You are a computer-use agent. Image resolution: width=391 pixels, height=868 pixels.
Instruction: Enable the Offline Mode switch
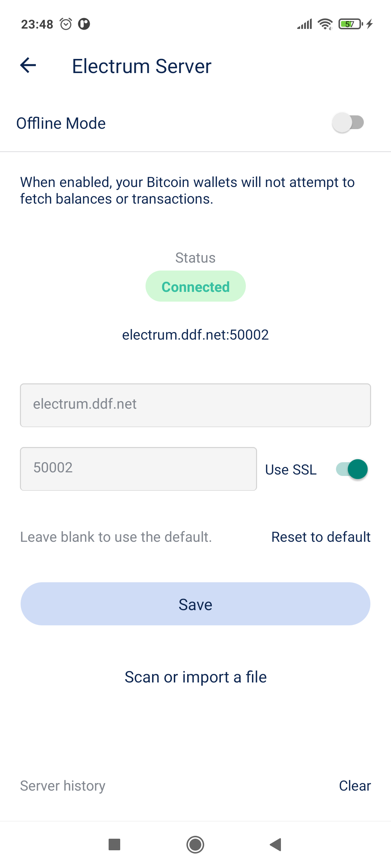coord(348,123)
